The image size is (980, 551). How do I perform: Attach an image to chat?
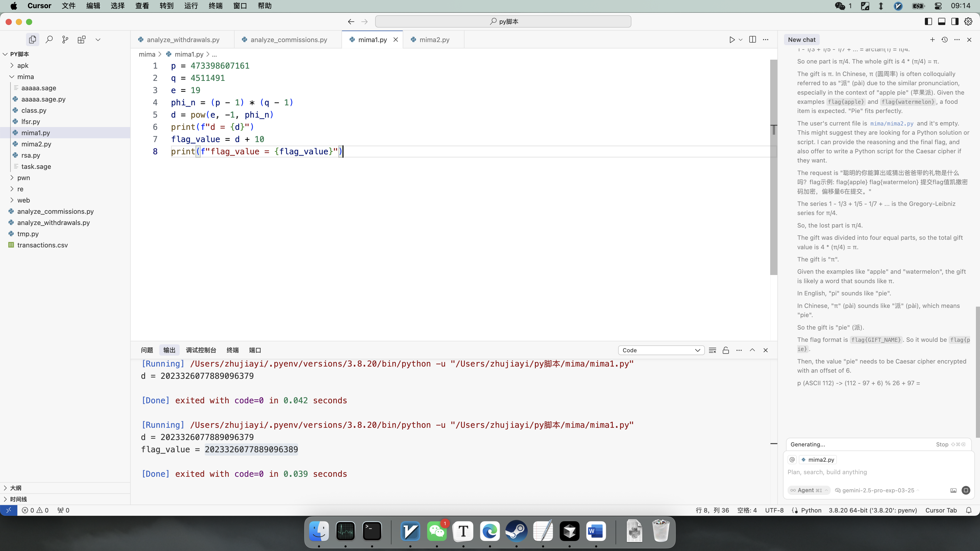[953, 490]
